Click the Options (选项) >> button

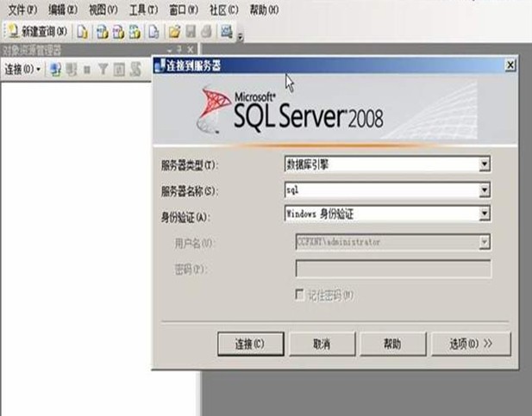[471, 345]
